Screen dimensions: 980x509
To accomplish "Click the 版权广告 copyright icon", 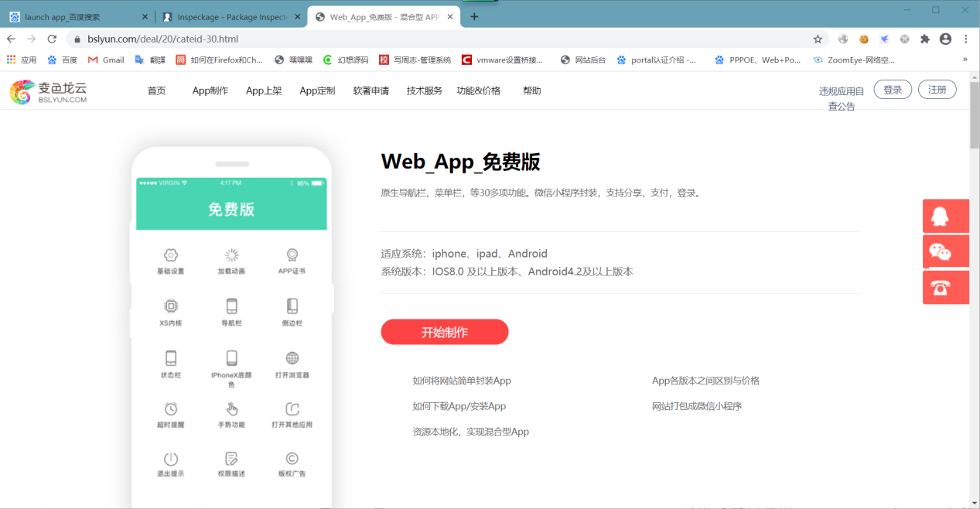I will [292, 459].
